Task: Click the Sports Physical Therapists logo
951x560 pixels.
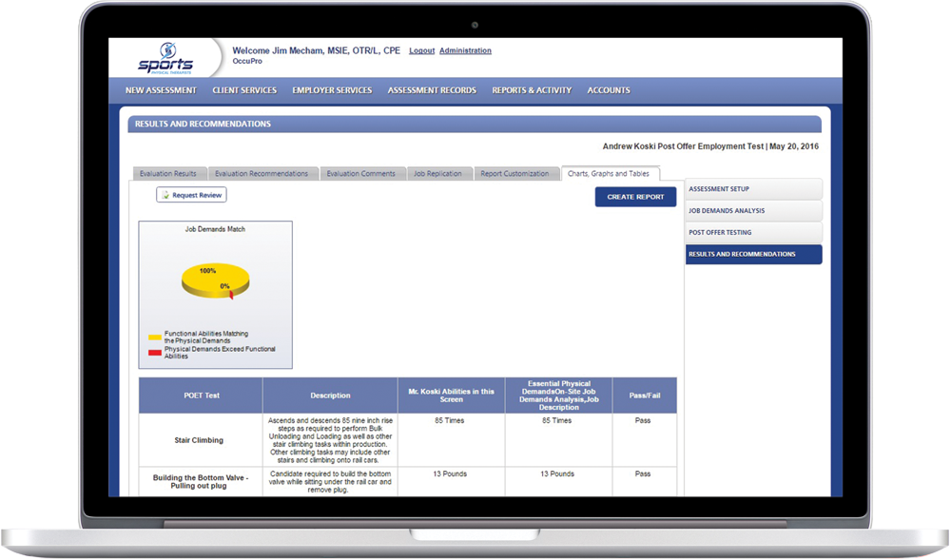Action: [165, 59]
